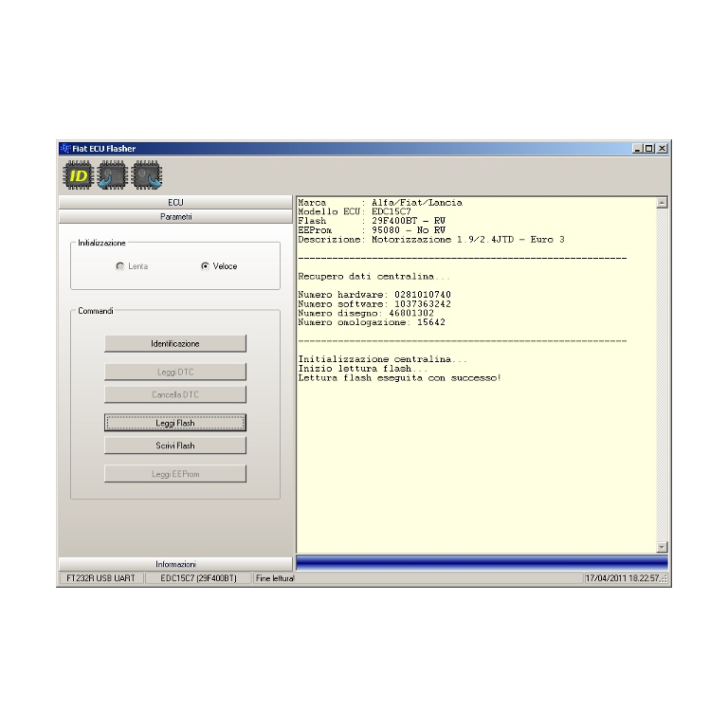Click the ID chip identification icon
728x728 pixels.
click(78, 174)
